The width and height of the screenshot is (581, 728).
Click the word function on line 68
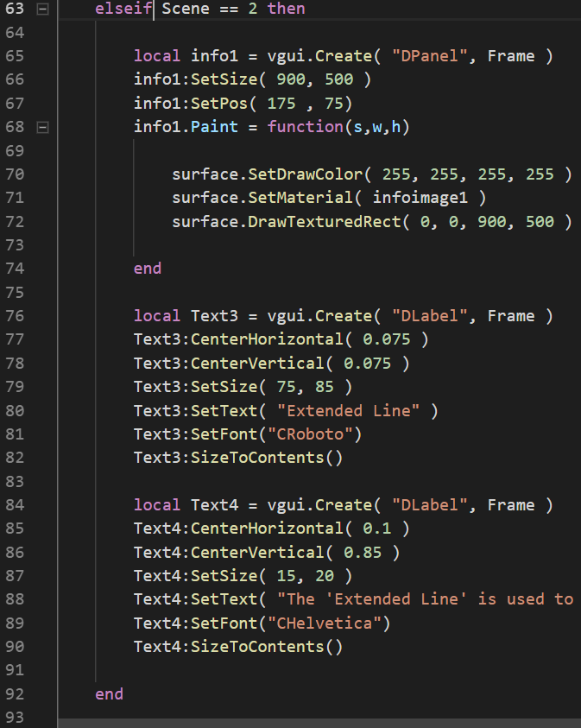point(306,127)
